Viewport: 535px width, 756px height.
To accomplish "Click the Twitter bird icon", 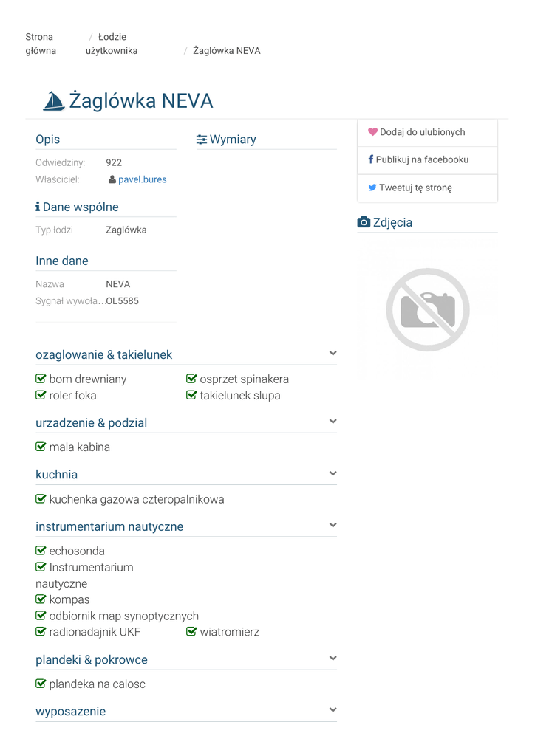I will pos(372,188).
